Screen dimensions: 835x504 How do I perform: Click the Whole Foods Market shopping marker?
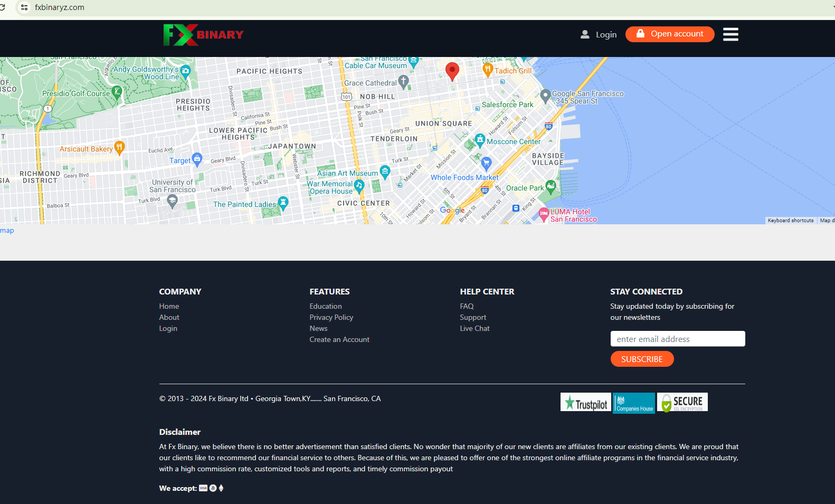pyautogui.click(x=487, y=163)
